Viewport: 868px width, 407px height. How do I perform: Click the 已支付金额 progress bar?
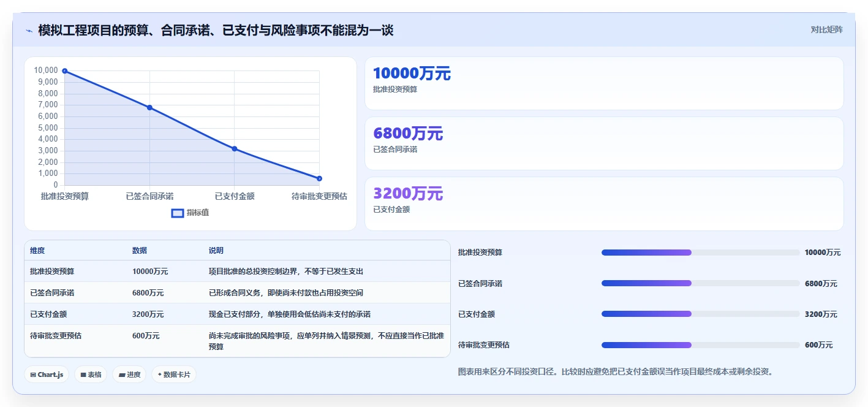pos(701,314)
